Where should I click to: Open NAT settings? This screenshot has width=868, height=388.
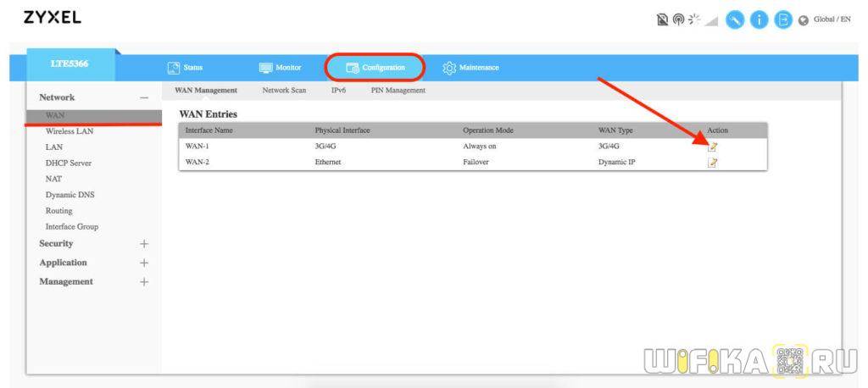pos(53,179)
